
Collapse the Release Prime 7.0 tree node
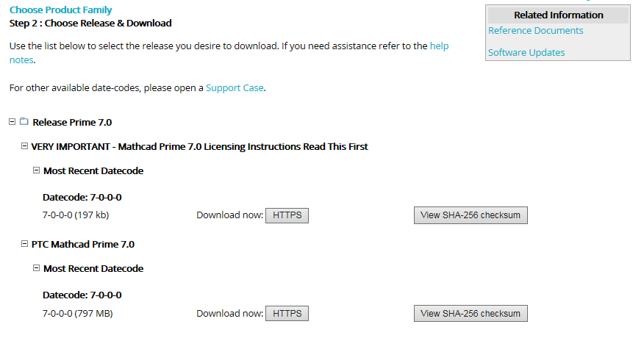click(12, 121)
